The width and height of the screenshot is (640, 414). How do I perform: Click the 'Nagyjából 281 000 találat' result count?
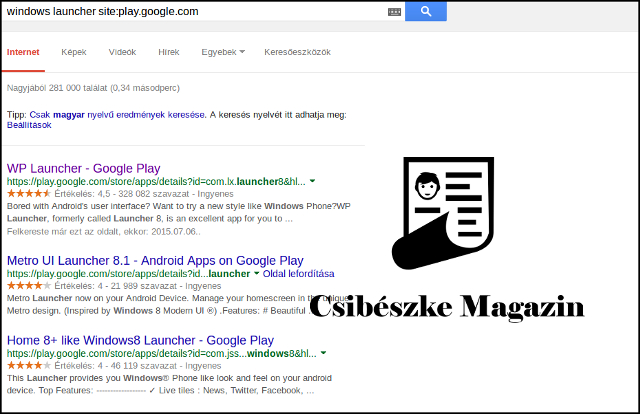(93, 88)
